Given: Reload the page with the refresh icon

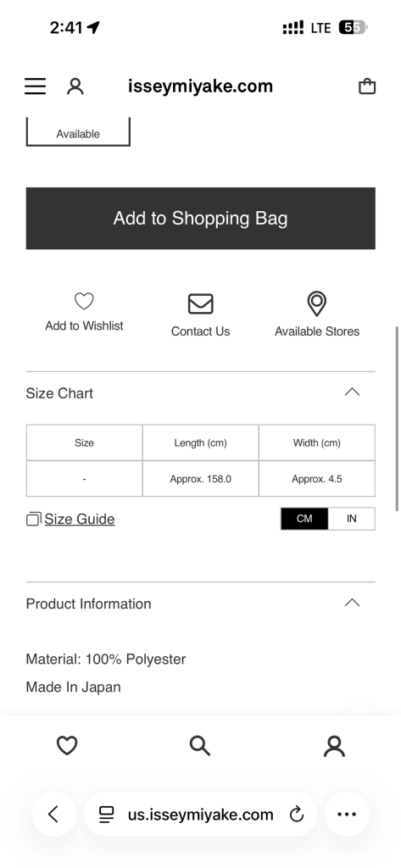Looking at the screenshot, I should tap(297, 815).
